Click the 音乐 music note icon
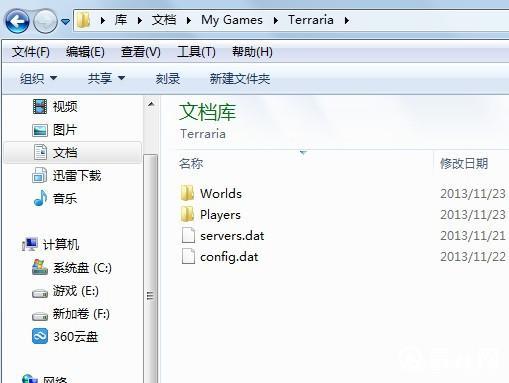 [40, 198]
